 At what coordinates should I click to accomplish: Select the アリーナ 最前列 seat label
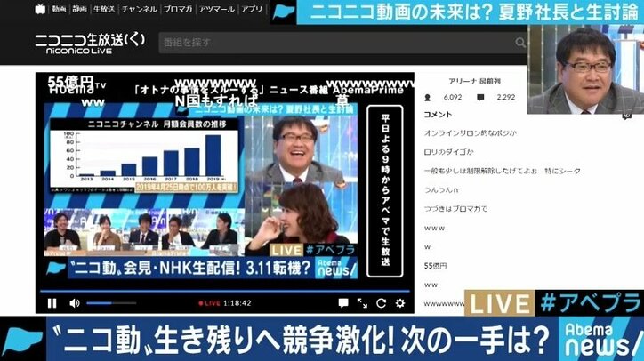[474, 81]
